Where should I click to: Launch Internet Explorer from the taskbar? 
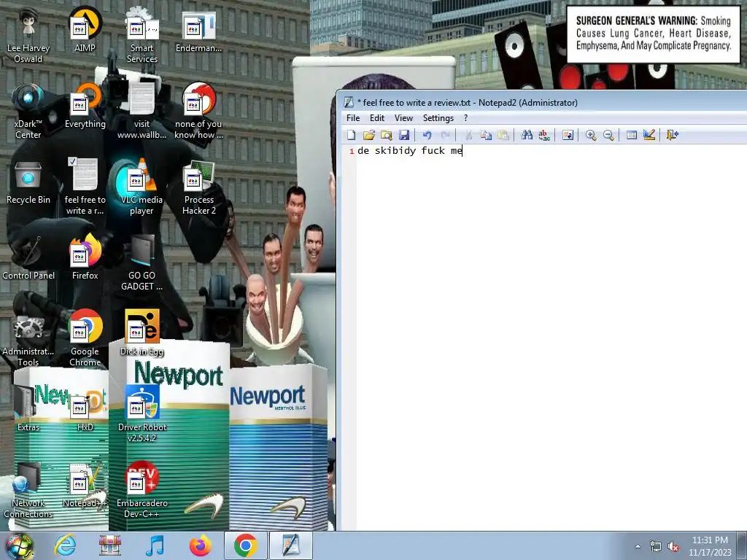pos(65,545)
